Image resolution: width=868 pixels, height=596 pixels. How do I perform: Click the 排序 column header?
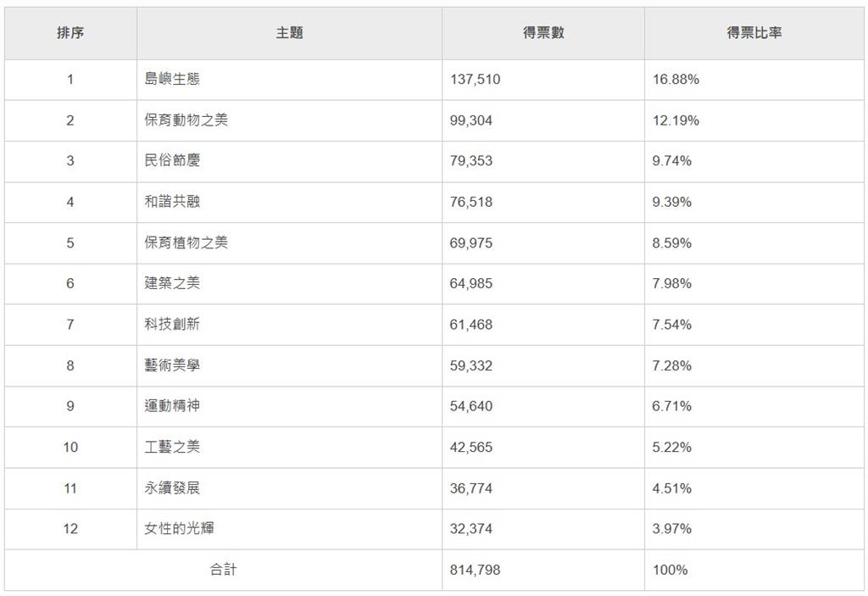[70, 33]
